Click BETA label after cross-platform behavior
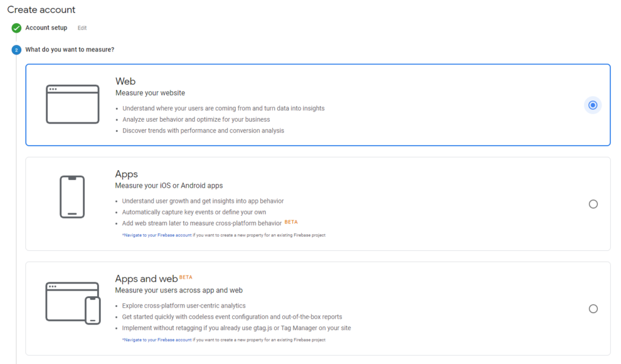The width and height of the screenshot is (621, 364). tap(291, 222)
